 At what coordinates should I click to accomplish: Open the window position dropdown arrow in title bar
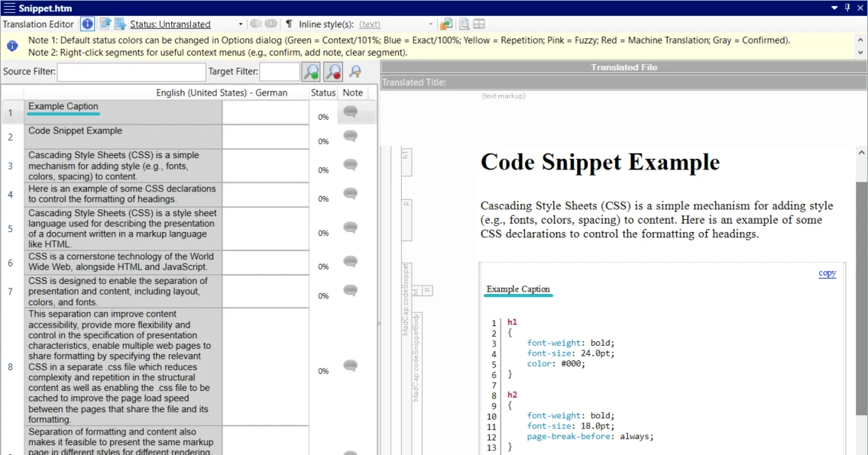pos(834,8)
